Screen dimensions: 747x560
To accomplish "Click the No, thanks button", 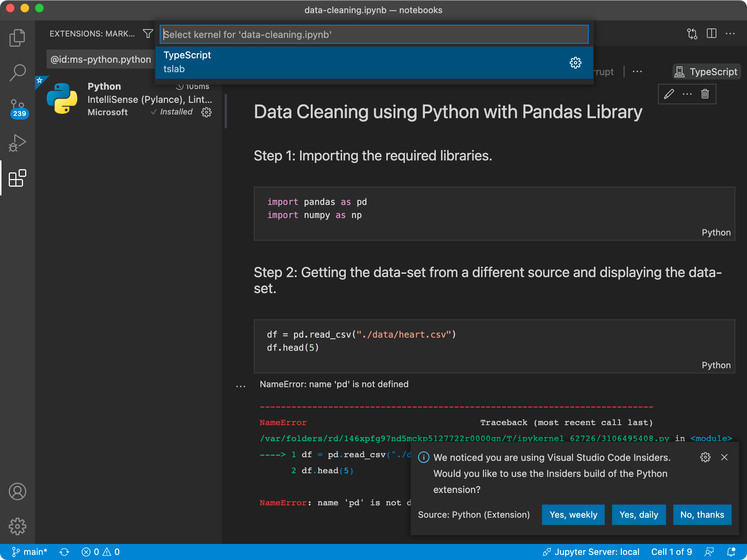I will coord(702,514).
